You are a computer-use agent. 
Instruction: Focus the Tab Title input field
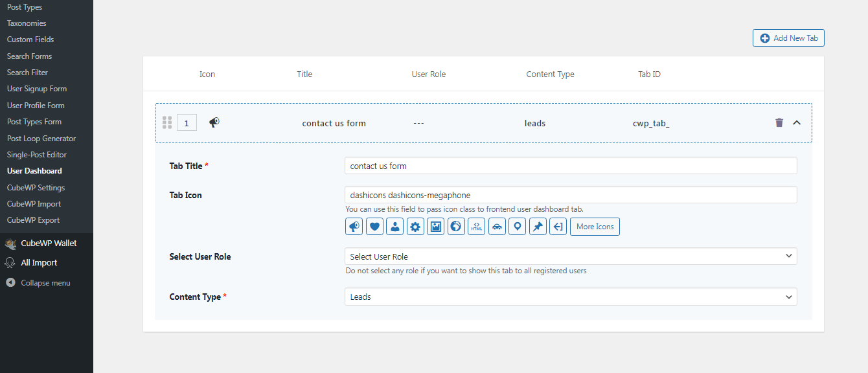click(571, 166)
